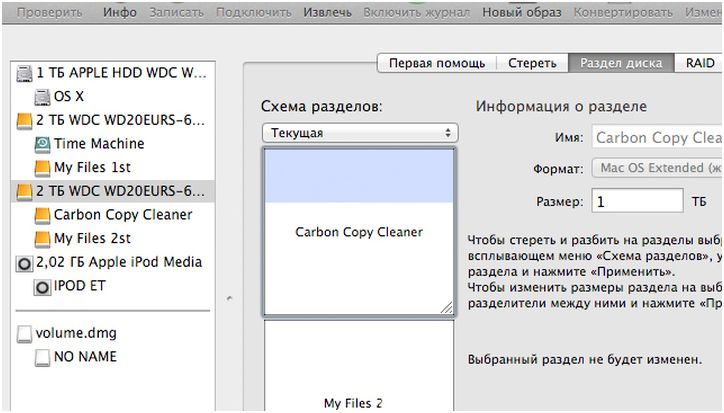Image resolution: width=724 pixels, height=413 pixels.
Task: Open the RAID tab
Action: 699,63
